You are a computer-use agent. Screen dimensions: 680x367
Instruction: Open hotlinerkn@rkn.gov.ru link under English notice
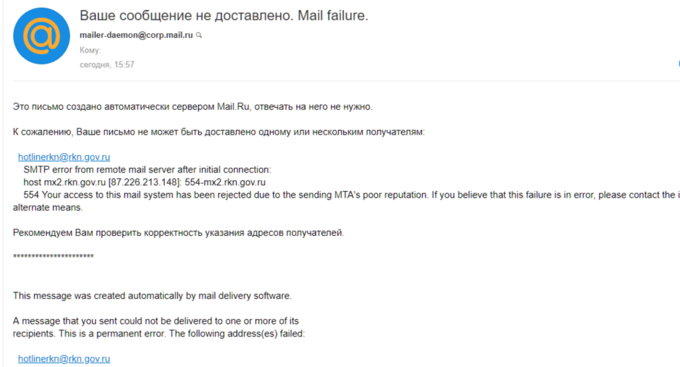64,359
